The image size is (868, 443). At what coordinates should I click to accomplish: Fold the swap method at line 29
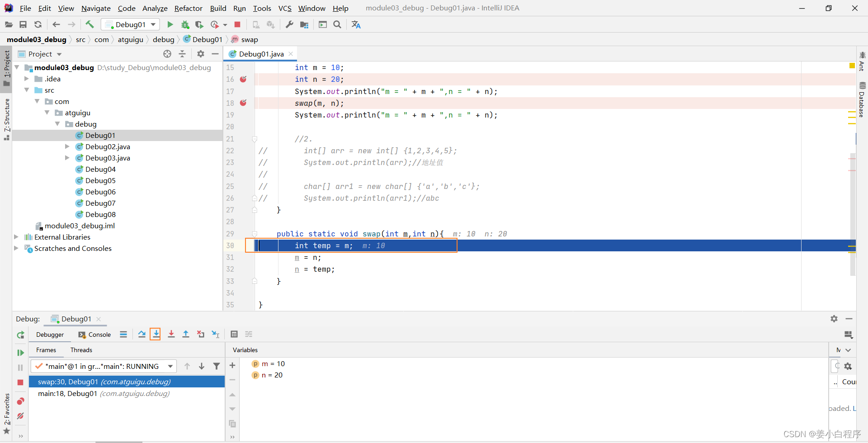coord(255,234)
